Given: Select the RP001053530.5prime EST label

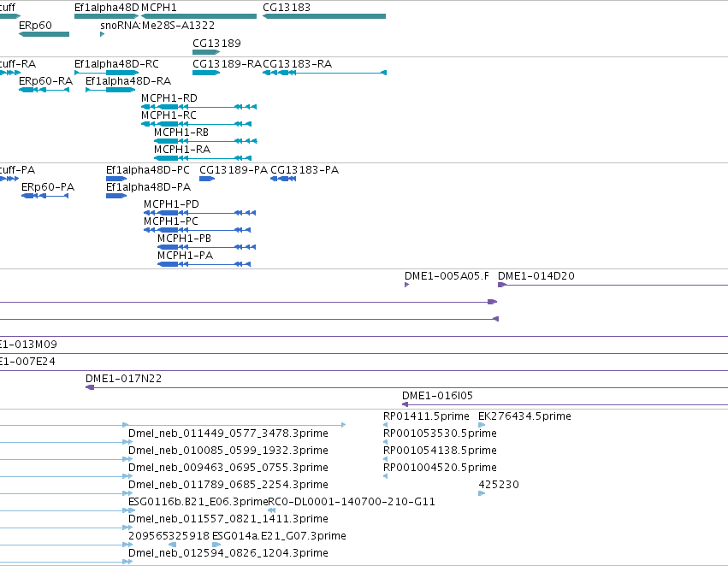Looking at the screenshot, I should [440, 433].
